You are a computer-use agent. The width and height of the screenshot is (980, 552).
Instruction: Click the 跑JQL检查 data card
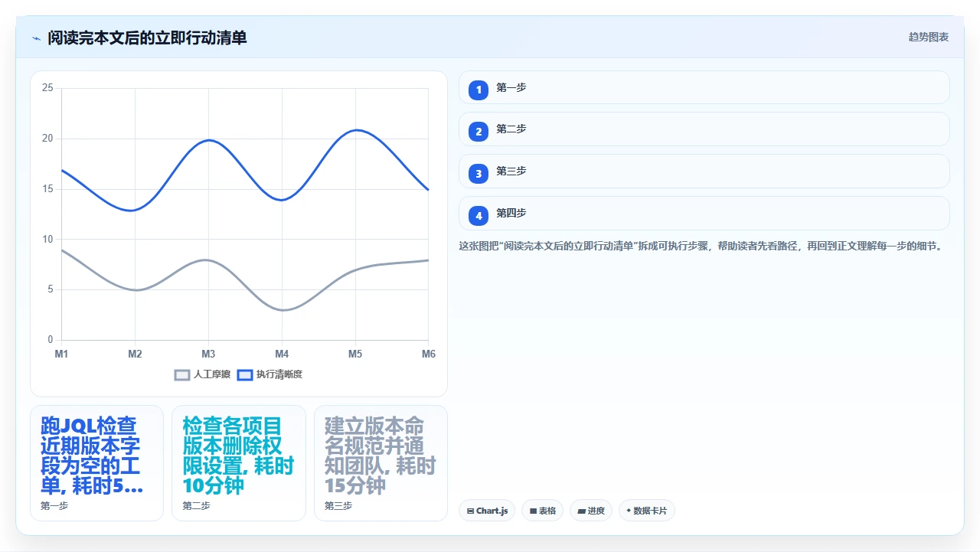[x=97, y=463]
